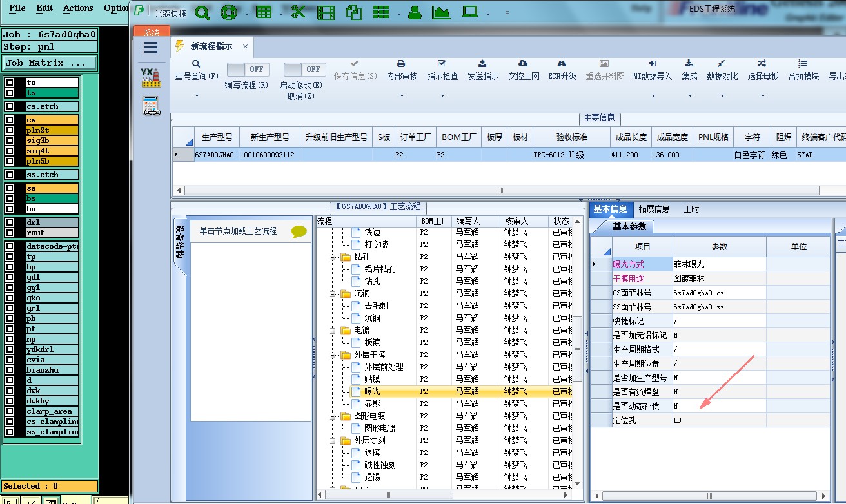Check the box beside layer drl

(10, 222)
